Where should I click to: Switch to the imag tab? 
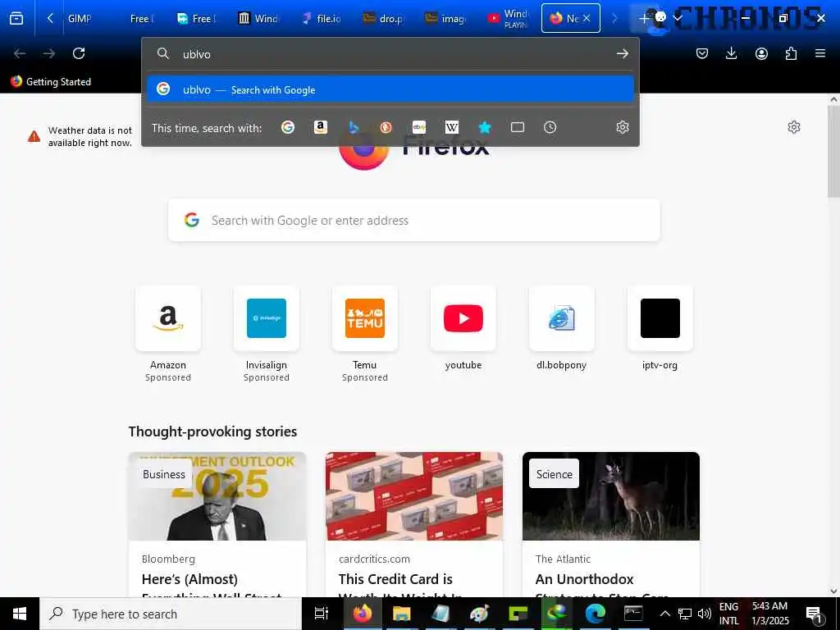tap(446, 18)
